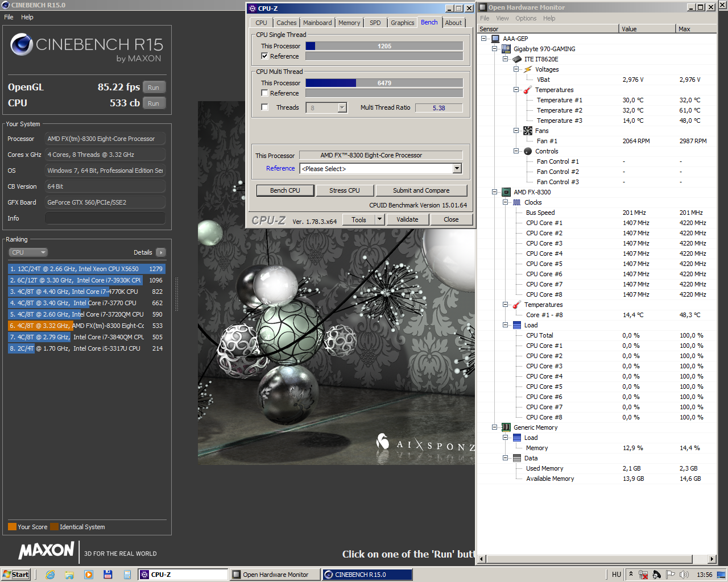The height and width of the screenshot is (582, 728).
Task: Open Windows Explorer folder icon in taskbar
Action: click(69, 575)
